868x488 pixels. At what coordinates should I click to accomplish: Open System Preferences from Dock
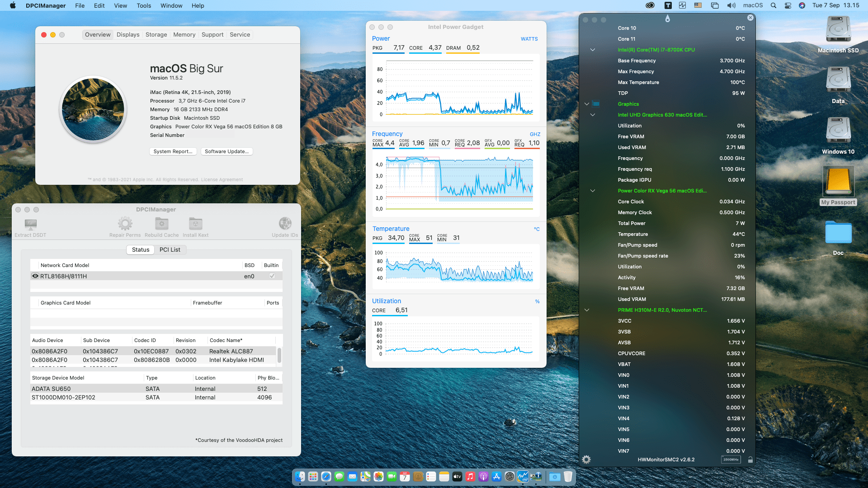509,476
